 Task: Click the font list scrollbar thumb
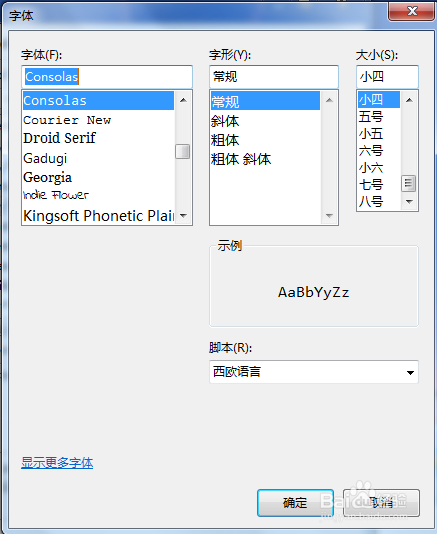click(x=183, y=151)
